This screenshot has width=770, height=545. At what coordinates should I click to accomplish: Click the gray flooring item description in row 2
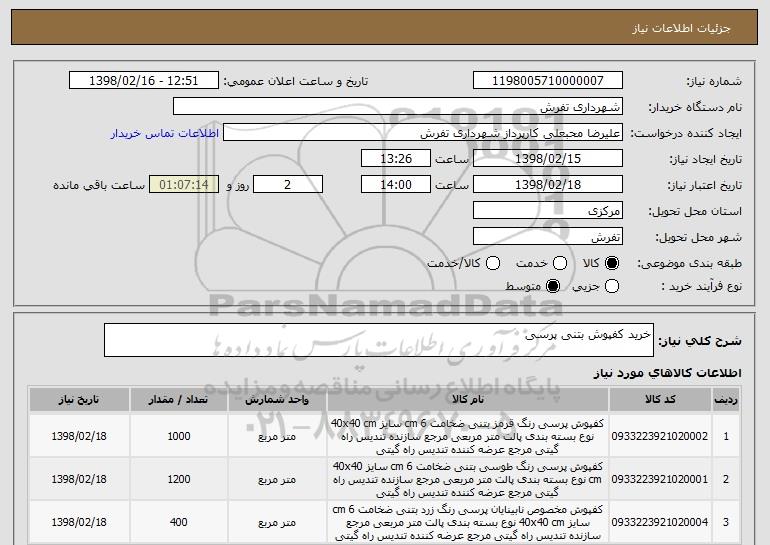click(468, 479)
